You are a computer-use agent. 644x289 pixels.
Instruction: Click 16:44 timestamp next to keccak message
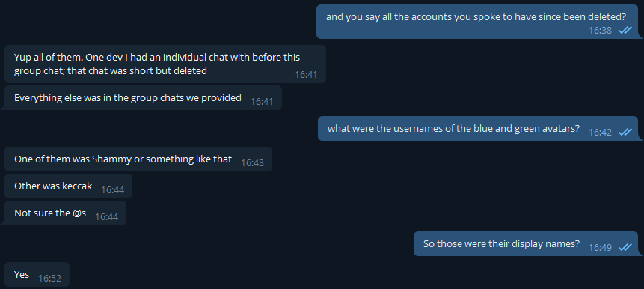112,190
